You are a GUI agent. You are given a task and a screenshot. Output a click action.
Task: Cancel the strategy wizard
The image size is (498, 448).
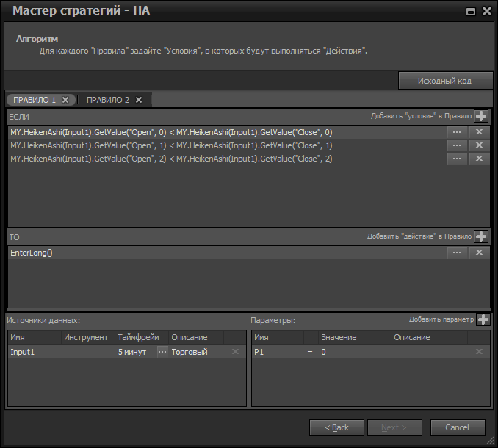tap(457, 427)
